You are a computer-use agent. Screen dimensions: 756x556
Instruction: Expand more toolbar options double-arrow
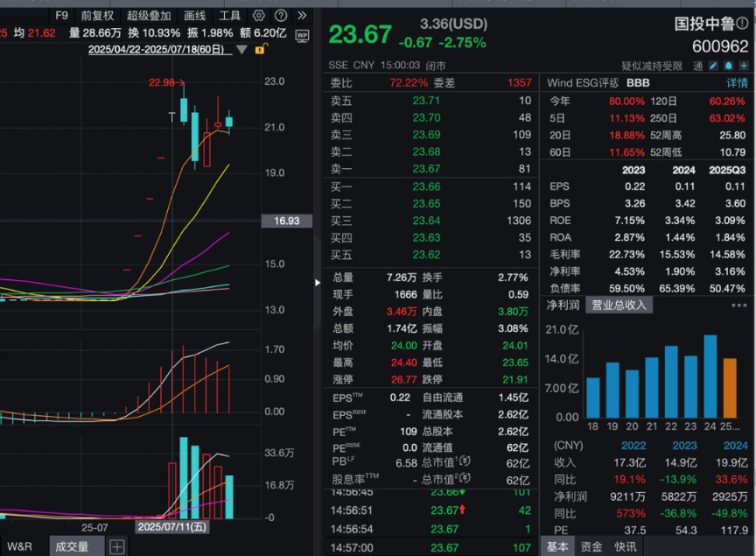(302, 16)
